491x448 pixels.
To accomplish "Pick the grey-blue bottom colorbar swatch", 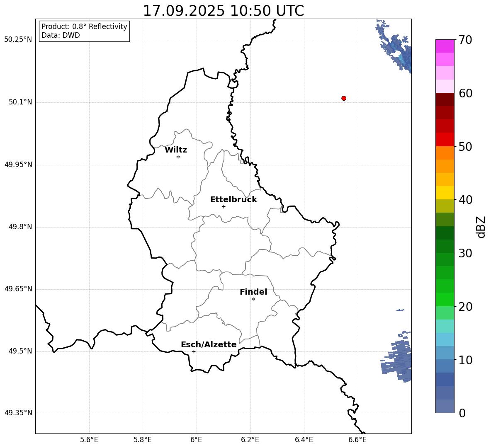I will (x=445, y=406).
